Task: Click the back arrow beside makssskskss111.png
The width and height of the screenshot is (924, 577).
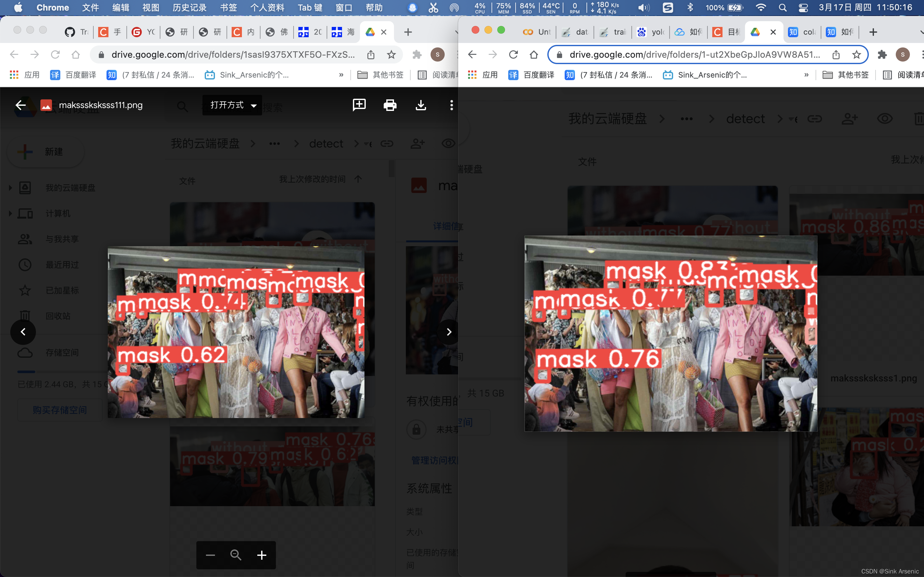Action: (21, 105)
